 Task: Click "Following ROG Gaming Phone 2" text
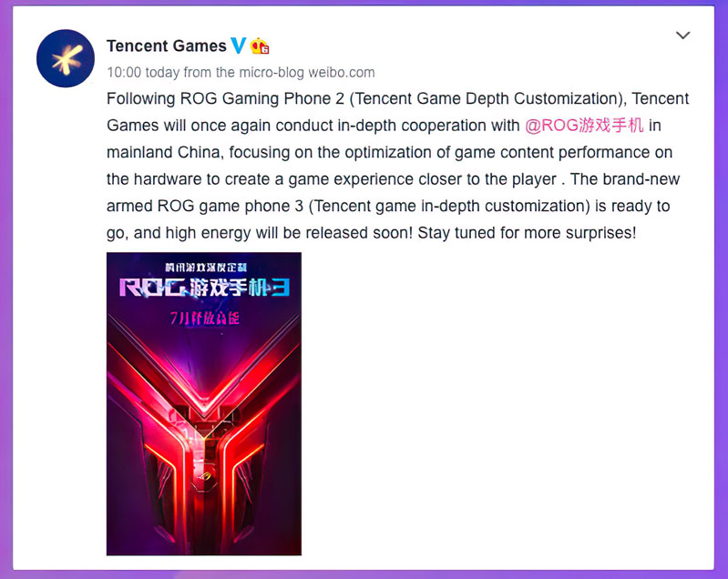pos(225,99)
